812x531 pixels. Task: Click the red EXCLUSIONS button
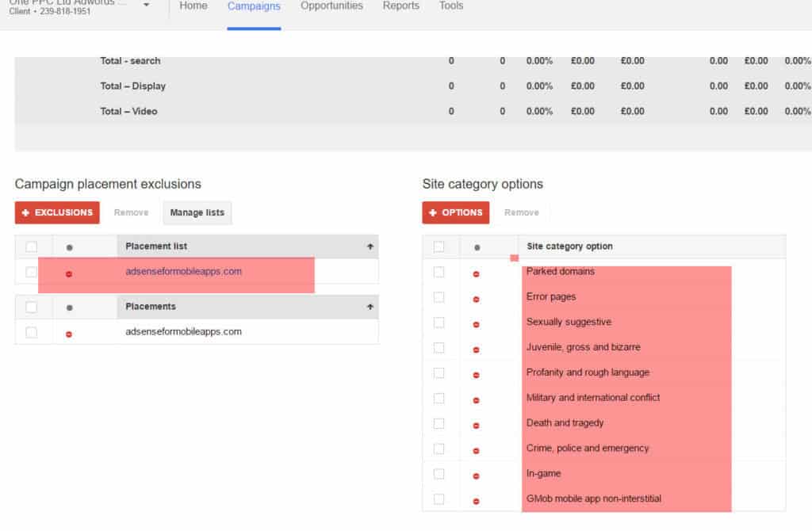tap(56, 212)
